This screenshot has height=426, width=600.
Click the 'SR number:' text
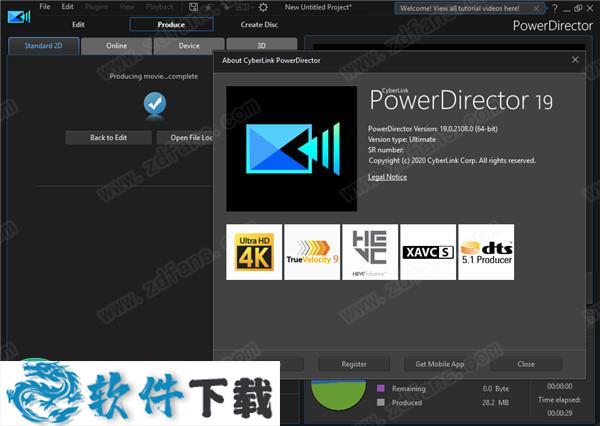click(x=385, y=150)
